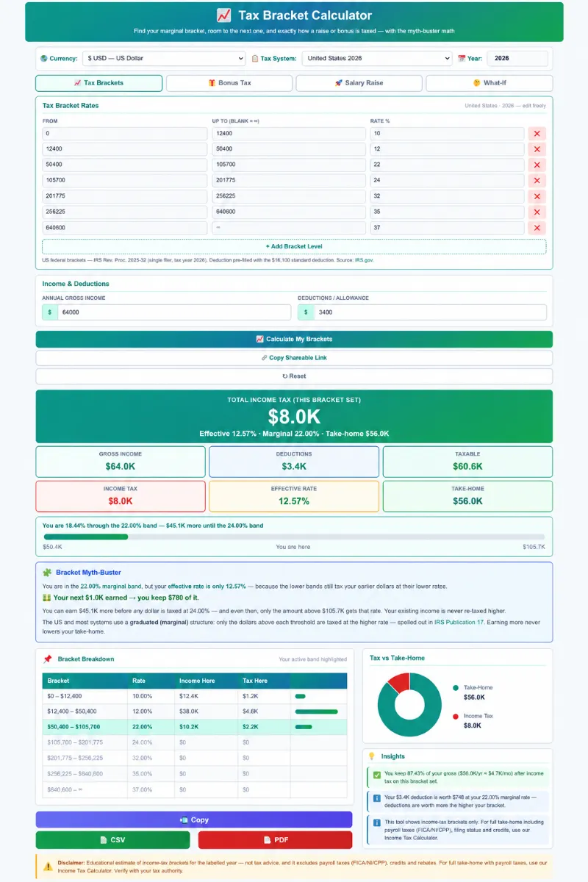The width and height of the screenshot is (588, 882).
Task: Edit the rate field showing 37
Action: pyautogui.click(x=447, y=228)
